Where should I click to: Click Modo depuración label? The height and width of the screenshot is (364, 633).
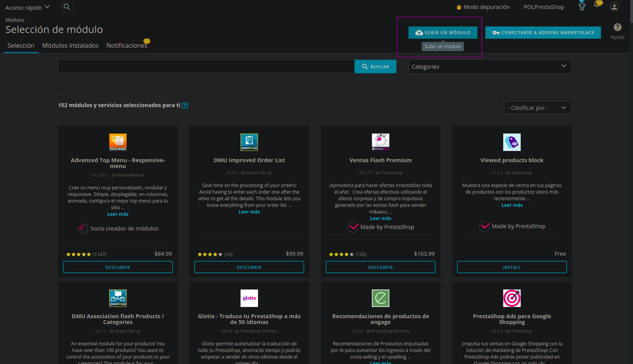coord(487,7)
